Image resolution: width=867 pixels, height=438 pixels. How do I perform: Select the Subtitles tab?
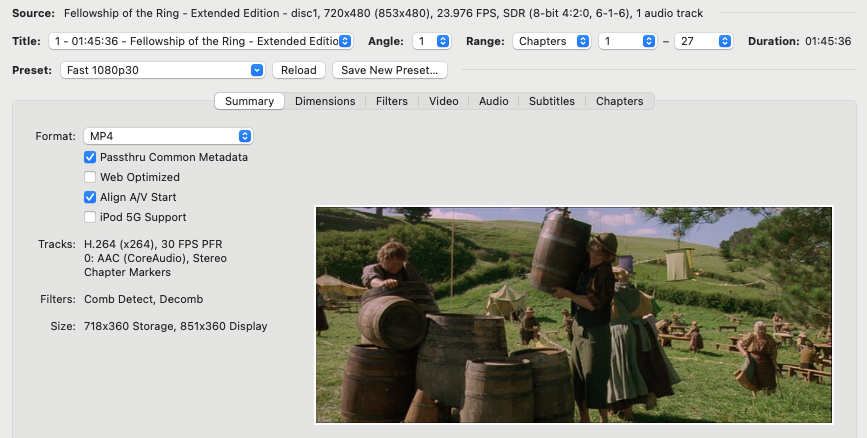click(x=552, y=101)
